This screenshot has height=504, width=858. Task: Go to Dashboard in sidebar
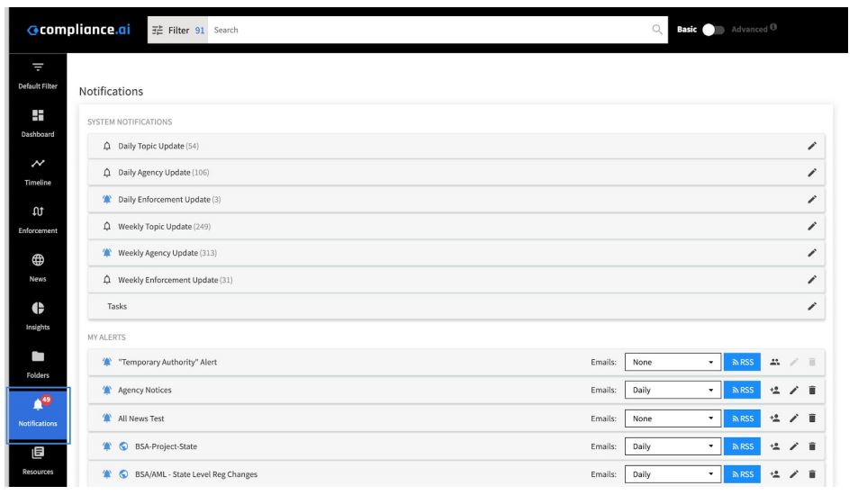38,123
